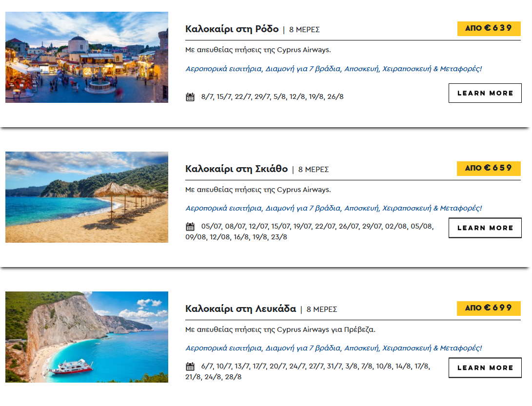The image size is (532, 406).
Task: Click the blue inclusions text under Lefkada
Action: pos(334,348)
